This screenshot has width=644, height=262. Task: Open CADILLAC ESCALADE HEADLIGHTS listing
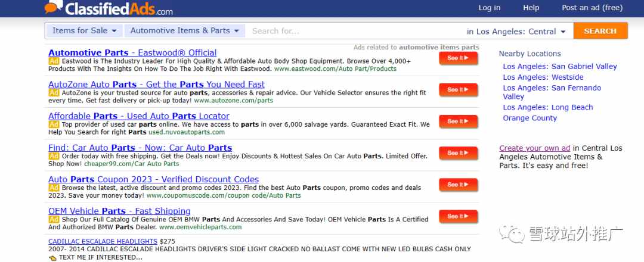(x=103, y=241)
